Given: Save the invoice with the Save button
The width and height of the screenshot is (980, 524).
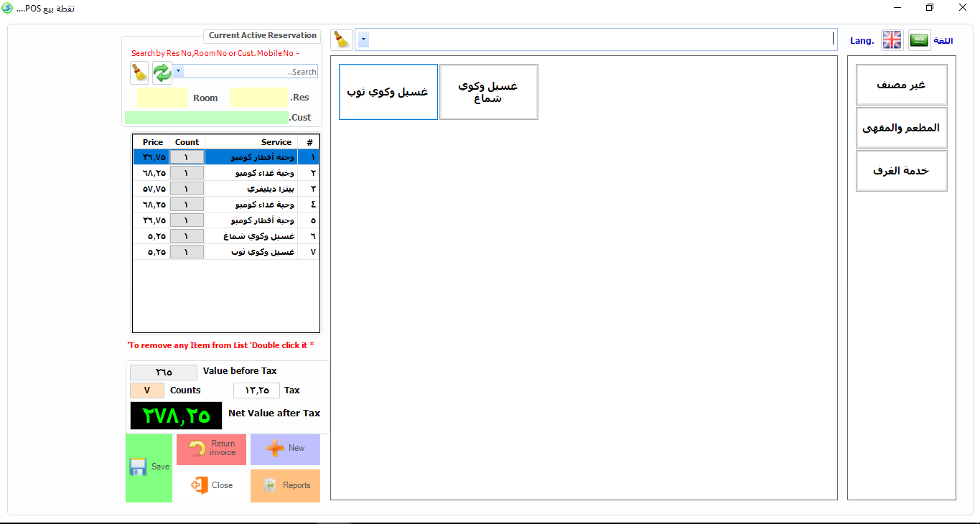Looking at the screenshot, I should [149, 467].
